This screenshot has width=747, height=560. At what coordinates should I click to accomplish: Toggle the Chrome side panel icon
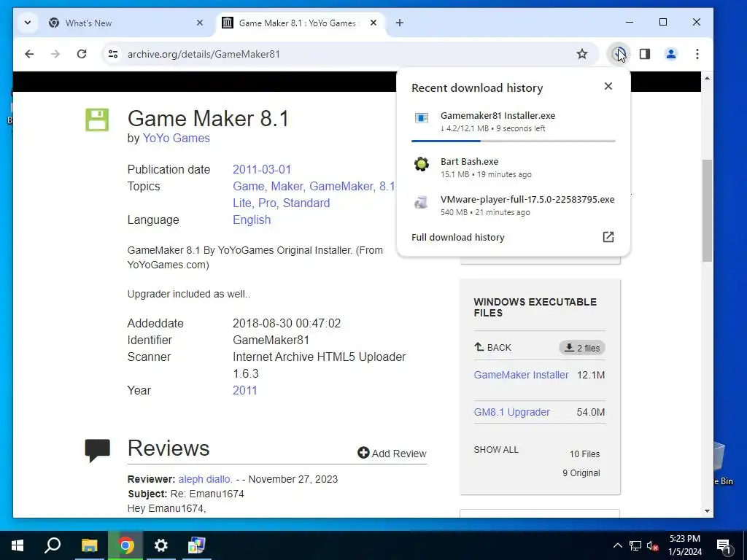(x=645, y=54)
